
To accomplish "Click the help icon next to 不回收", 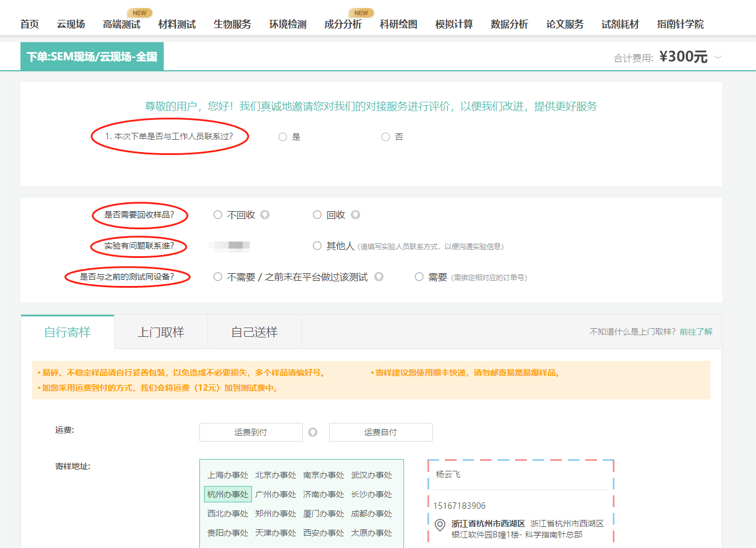I will 265,215.
